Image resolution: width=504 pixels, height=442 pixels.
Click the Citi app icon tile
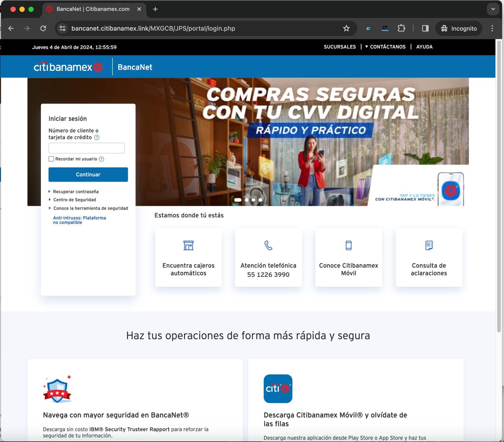click(278, 388)
